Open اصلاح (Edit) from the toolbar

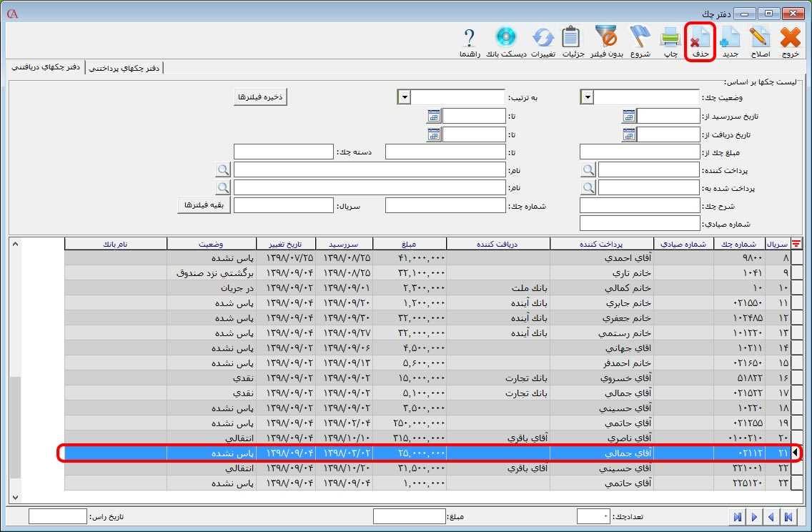[x=759, y=41]
